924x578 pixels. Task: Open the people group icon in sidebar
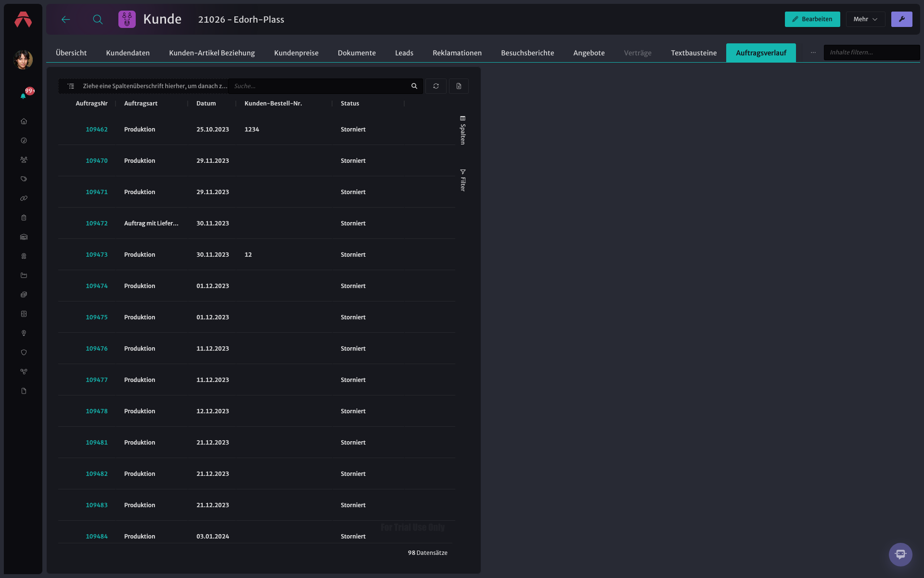pos(24,160)
